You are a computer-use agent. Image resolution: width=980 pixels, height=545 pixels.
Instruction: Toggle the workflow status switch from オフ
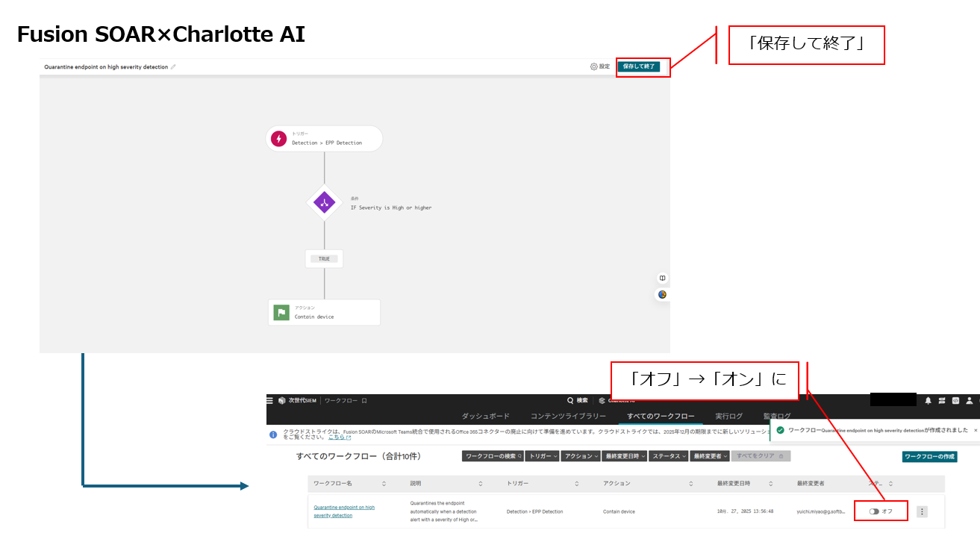874,511
